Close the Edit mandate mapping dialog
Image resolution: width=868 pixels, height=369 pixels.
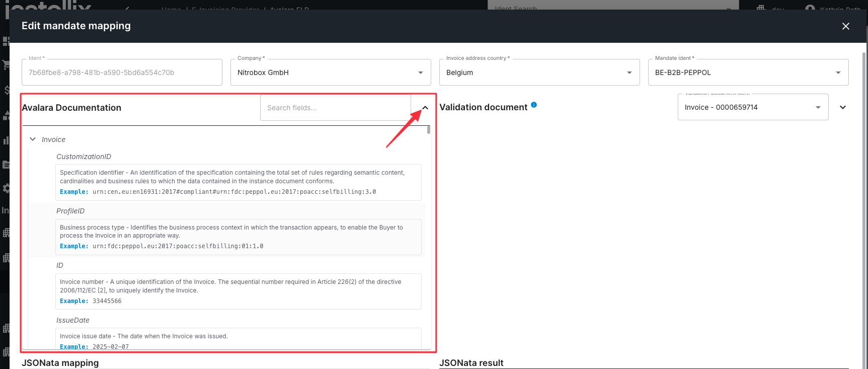click(x=845, y=26)
